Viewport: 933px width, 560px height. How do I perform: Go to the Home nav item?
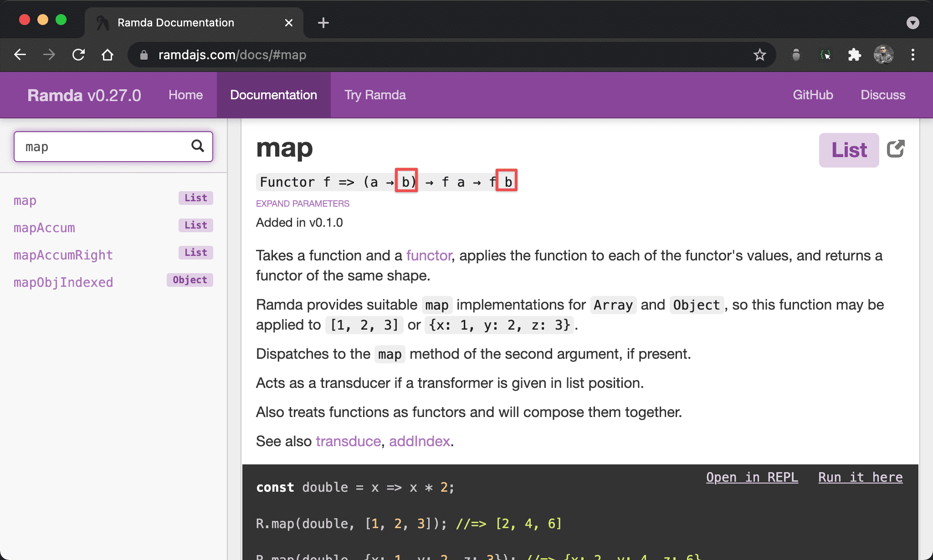[186, 95]
